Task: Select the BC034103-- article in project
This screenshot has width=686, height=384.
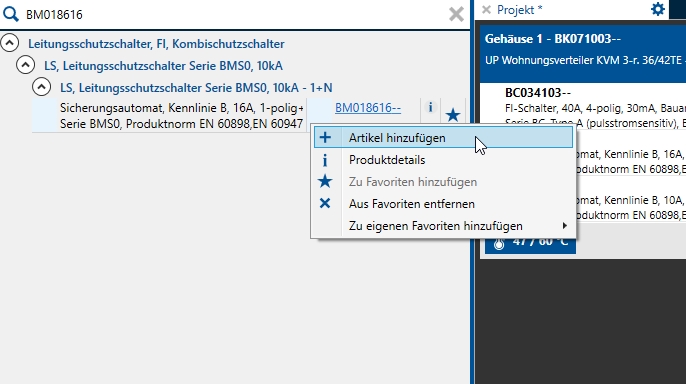Action: tap(538, 93)
